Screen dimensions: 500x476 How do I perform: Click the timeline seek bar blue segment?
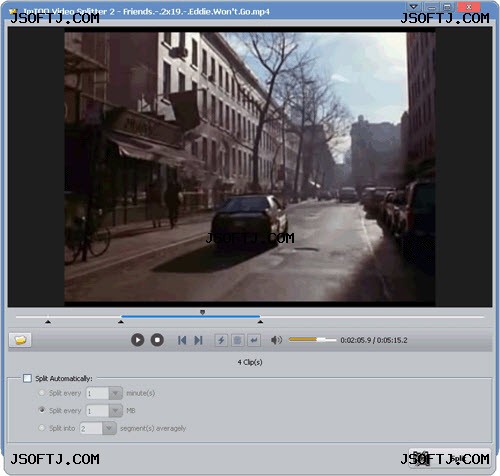[191, 316]
